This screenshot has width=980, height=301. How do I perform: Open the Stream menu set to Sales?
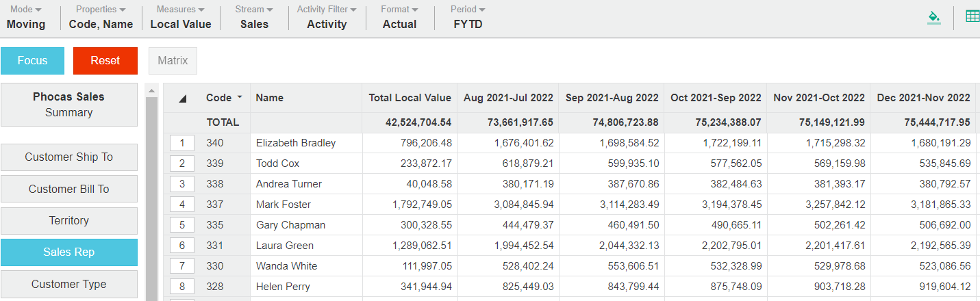point(254,17)
